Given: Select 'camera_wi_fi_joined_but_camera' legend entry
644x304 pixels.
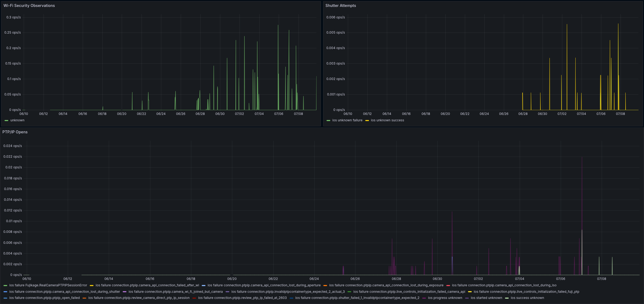Looking at the screenshot, I should [x=175, y=292].
